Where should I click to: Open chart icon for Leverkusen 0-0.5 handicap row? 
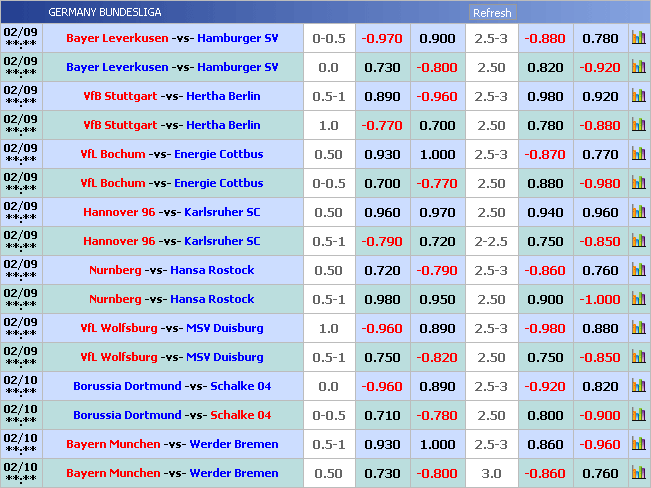(638, 39)
